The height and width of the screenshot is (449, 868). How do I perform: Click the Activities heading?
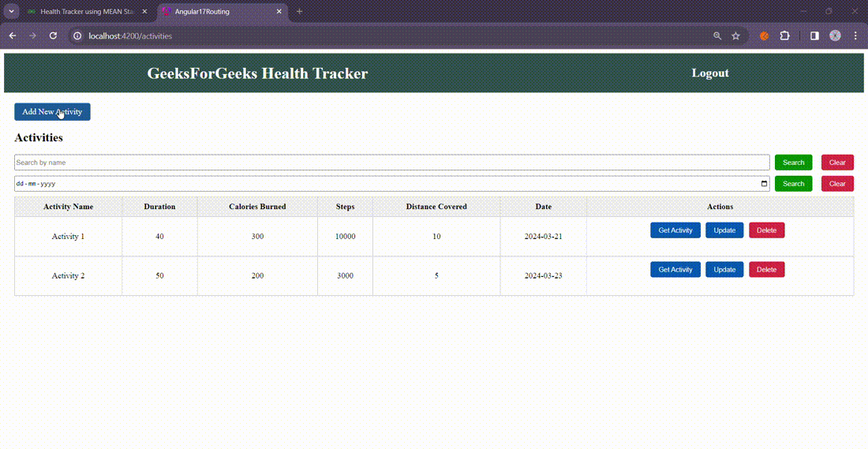click(x=39, y=138)
